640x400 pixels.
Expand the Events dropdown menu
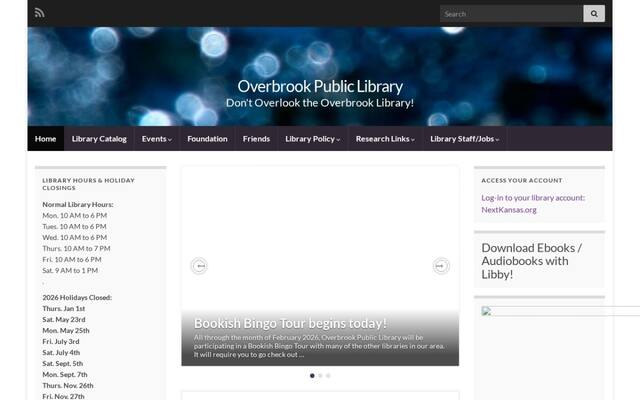[157, 139]
